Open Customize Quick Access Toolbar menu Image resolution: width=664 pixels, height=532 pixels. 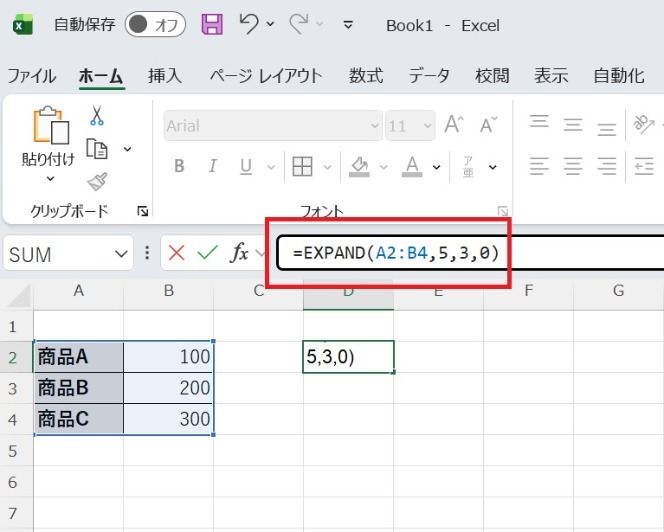348,25
